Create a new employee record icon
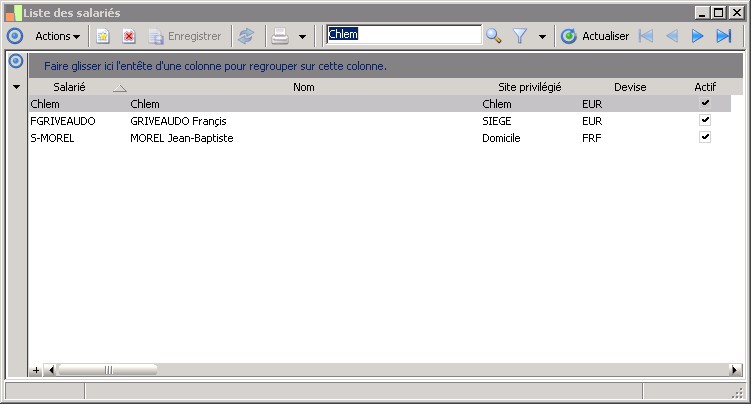This screenshot has width=751, height=404. click(x=102, y=36)
